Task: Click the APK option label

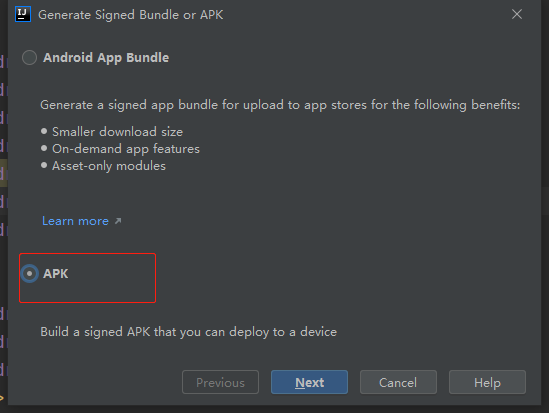Action: coord(56,274)
